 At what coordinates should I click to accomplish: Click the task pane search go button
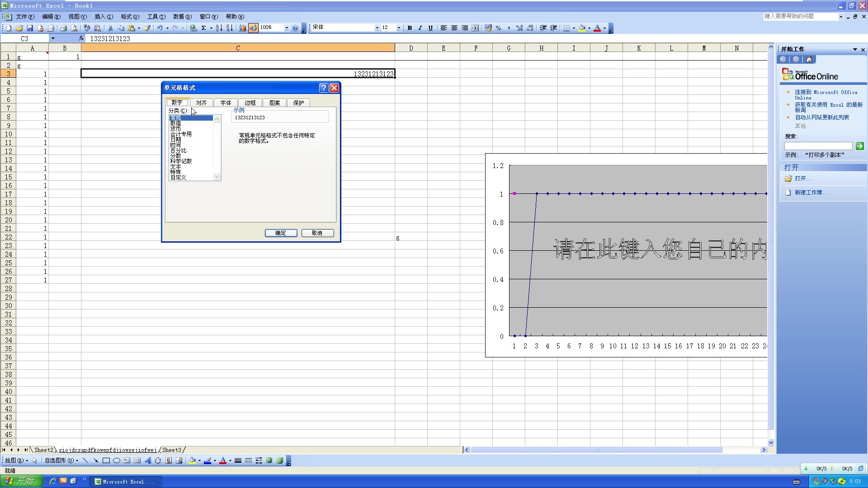coord(860,146)
